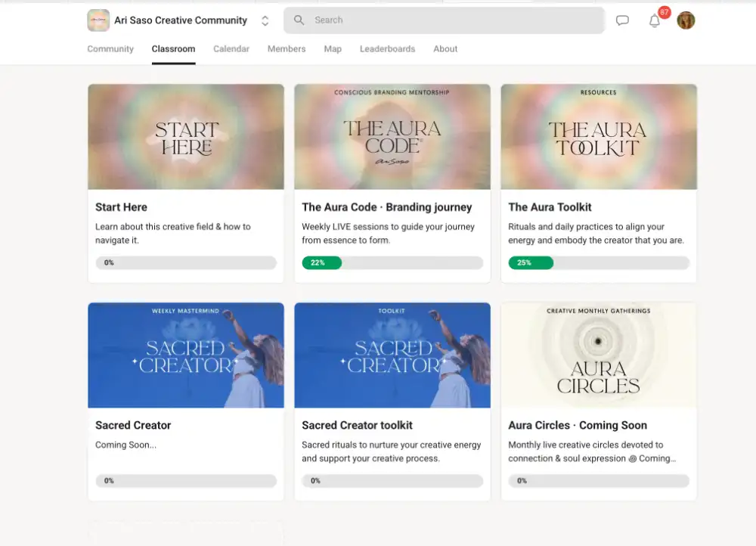Image resolution: width=756 pixels, height=546 pixels.
Task: Open The Aura Toolkit course thumbnail
Action: (599, 137)
